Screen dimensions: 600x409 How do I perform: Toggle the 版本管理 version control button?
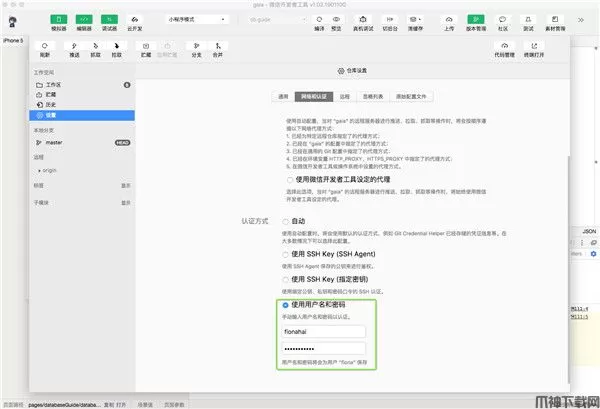[x=476, y=19]
